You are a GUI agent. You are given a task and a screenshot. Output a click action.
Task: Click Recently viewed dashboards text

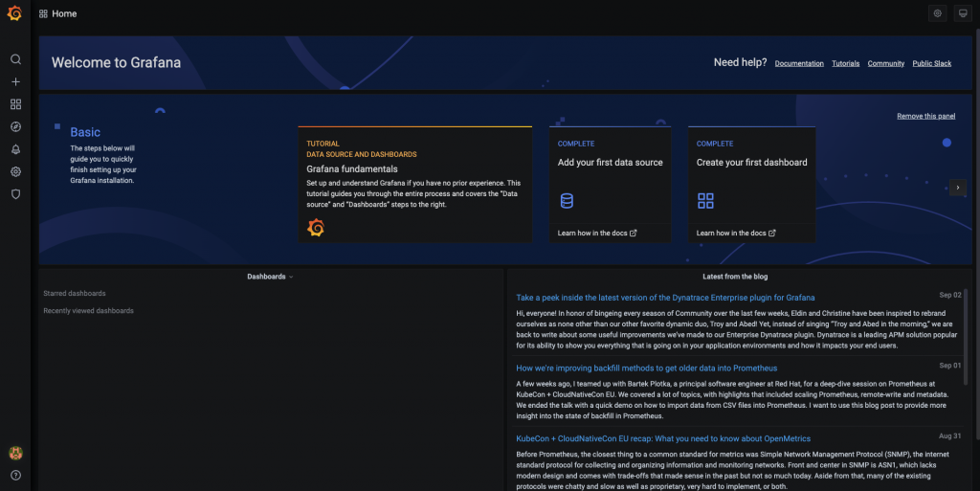pos(88,311)
